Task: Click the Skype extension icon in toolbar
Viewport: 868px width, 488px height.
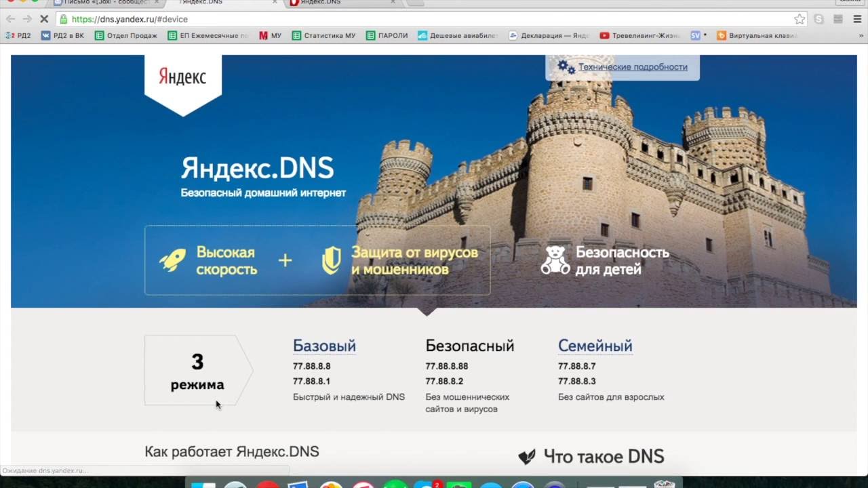Action: 819,19
